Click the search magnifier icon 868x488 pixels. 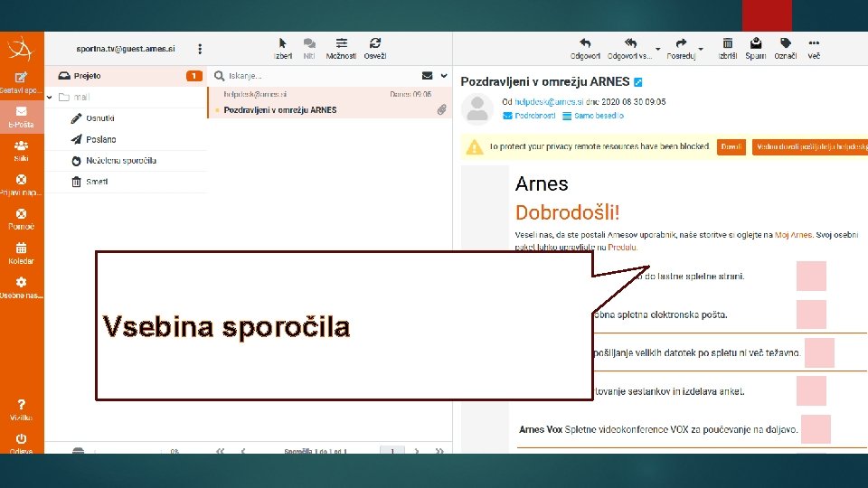(x=219, y=76)
